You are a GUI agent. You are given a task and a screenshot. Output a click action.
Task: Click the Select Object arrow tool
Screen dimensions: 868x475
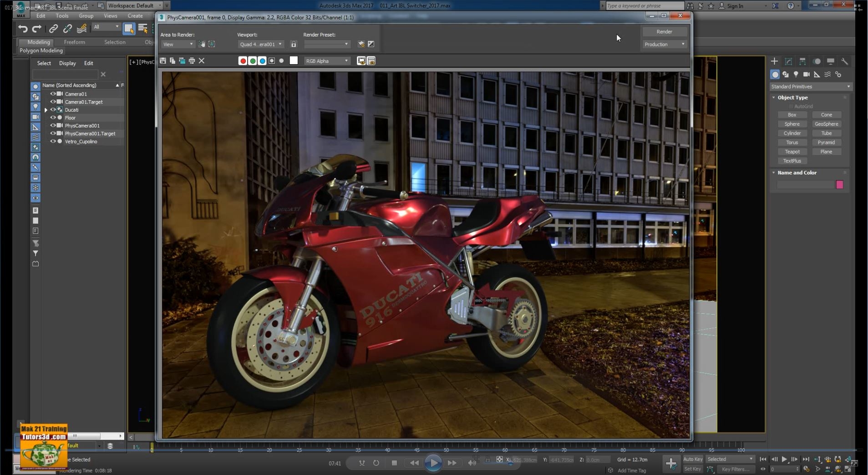point(129,29)
